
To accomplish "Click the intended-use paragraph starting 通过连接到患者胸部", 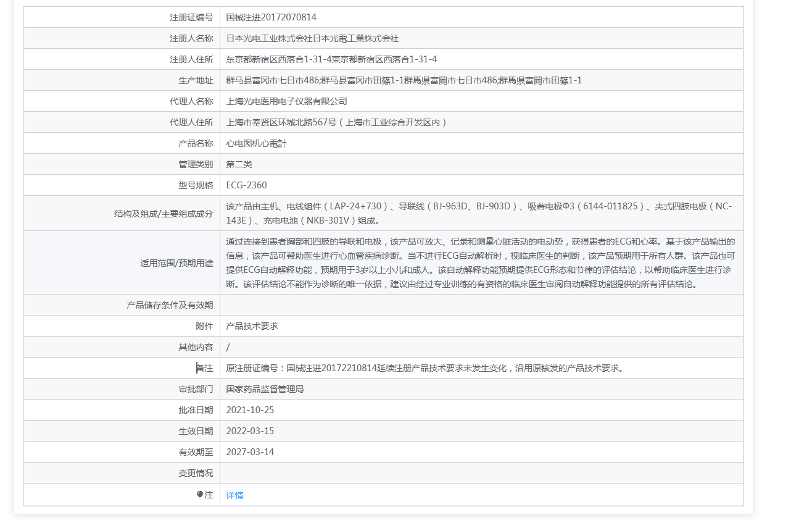I will (481, 262).
